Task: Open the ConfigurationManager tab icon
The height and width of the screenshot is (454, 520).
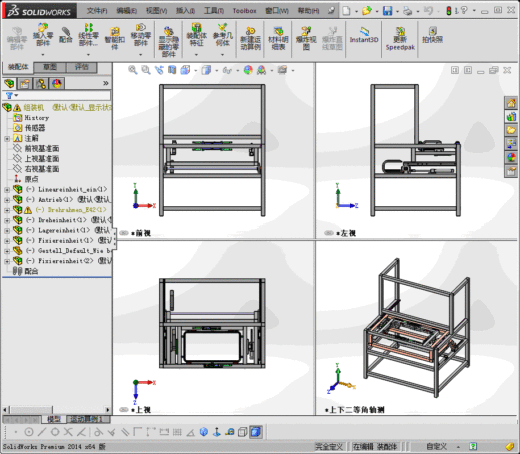Action: pos(41,83)
